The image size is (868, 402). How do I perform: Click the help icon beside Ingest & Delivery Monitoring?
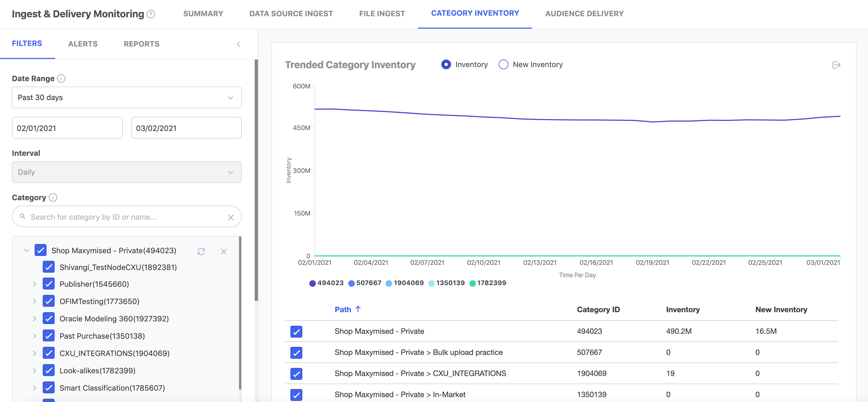pos(151,14)
